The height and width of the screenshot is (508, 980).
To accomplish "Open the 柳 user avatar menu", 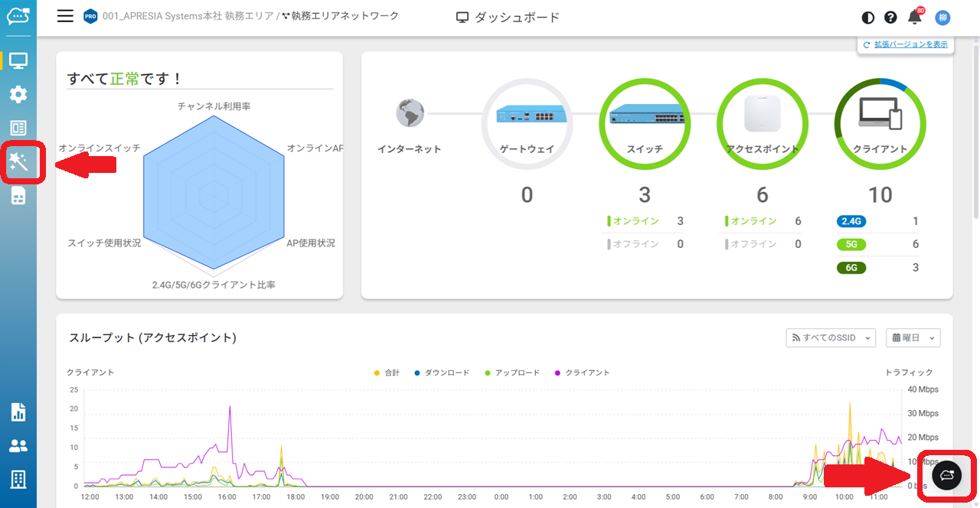I will (942, 18).
